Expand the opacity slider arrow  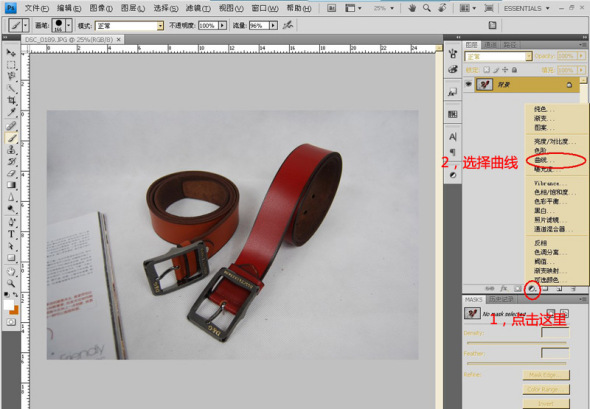tap(223, 26)
